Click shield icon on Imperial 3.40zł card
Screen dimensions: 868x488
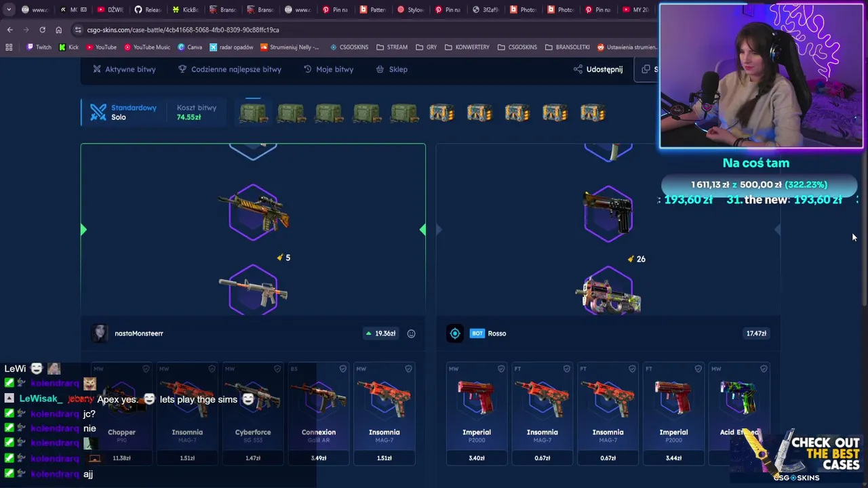tap(501, 369)
